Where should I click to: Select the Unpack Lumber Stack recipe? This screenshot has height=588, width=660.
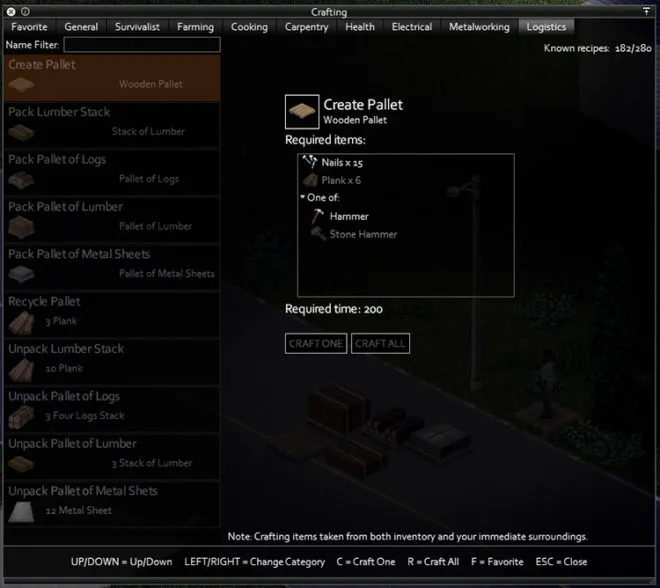[110, 358]
